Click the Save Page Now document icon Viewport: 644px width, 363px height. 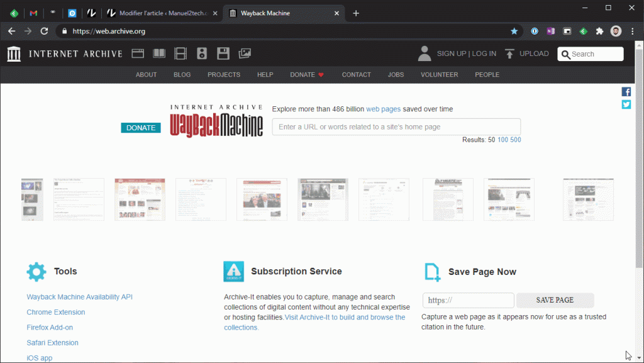(432, 272)
